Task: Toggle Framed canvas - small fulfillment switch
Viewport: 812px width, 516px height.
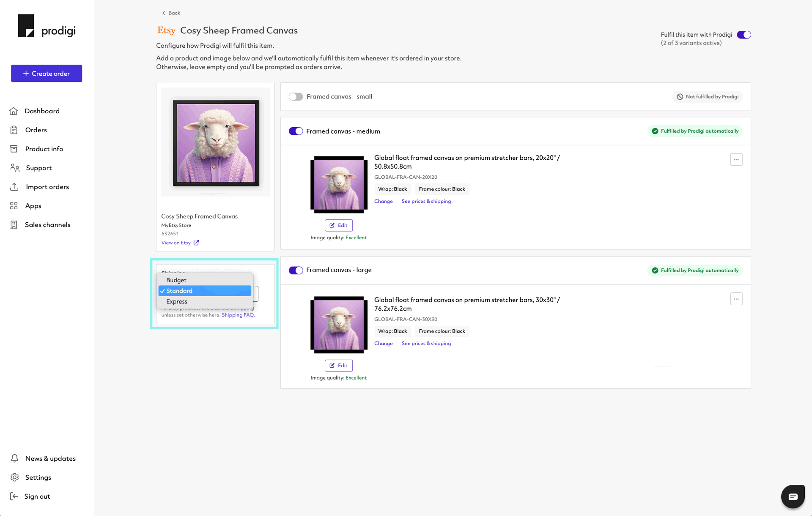Action: [295, 96]
